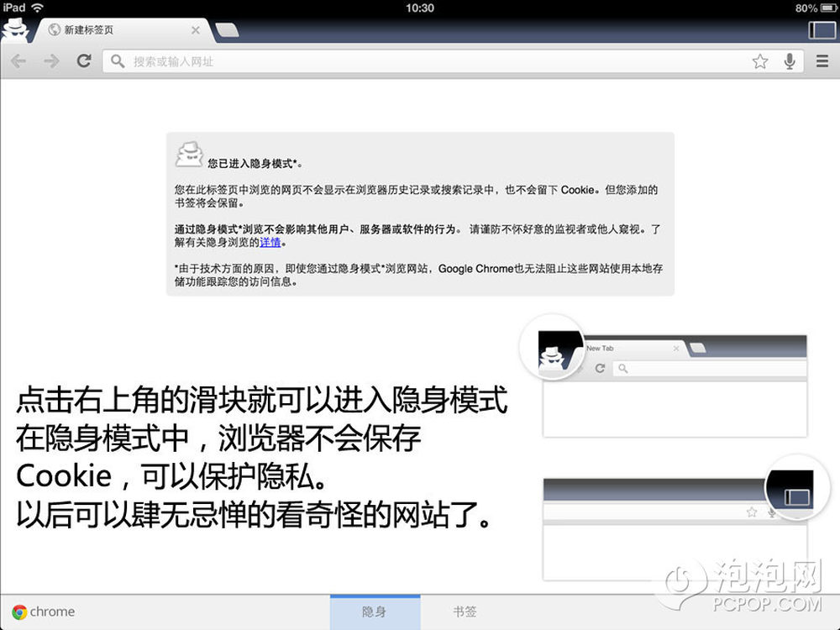Image resolution: width=840 pixels, height=630 pixels.
Task: Toggle incognito mode with top-right slider icon
Action: tap(822, 29)
